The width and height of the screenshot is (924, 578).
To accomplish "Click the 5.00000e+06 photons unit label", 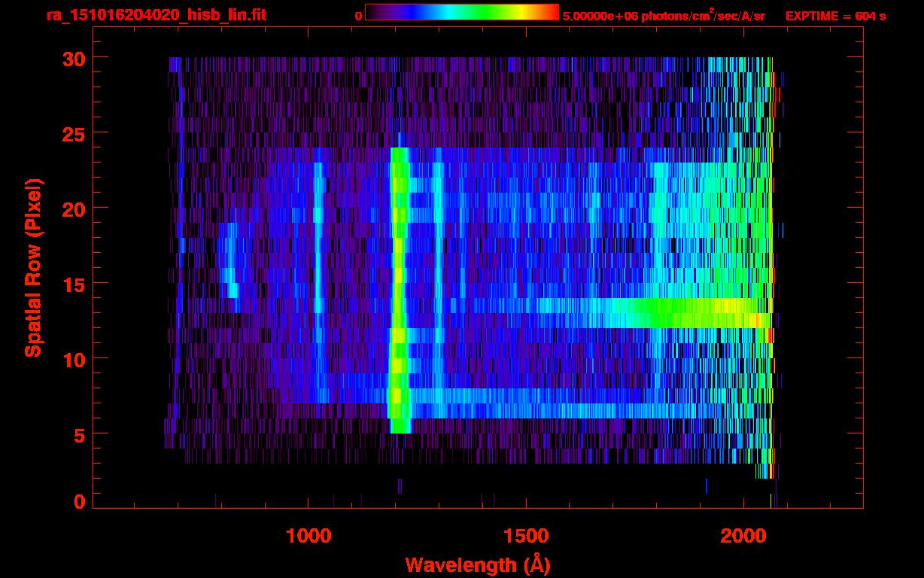I will [664, 15].
